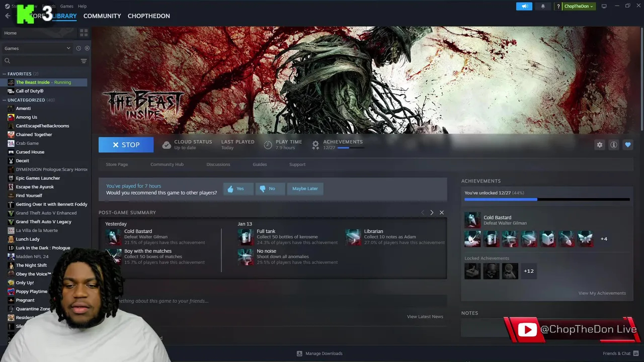This screenshot has width=644, height=362.
Task: Open the help question-mark icon
Action: pos(558,6)
